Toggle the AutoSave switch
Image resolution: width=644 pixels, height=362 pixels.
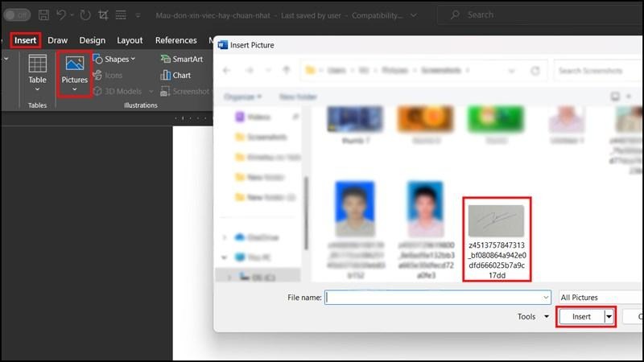click(17, 14)
